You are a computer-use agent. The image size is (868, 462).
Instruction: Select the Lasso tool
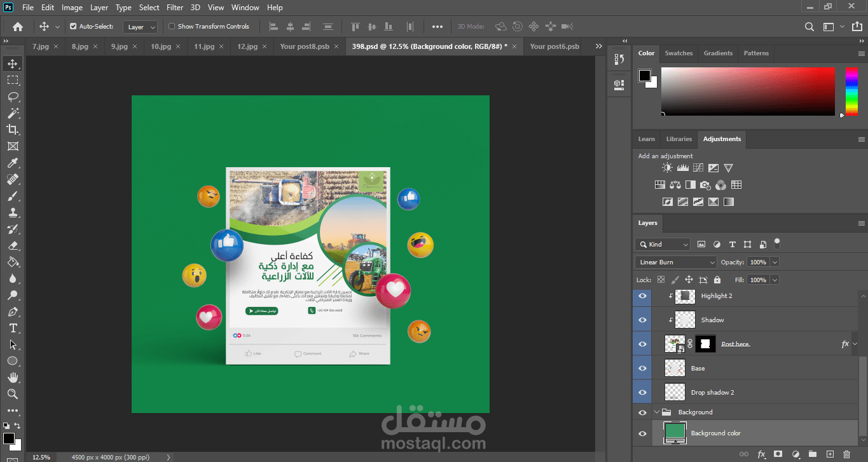[13, 97]
